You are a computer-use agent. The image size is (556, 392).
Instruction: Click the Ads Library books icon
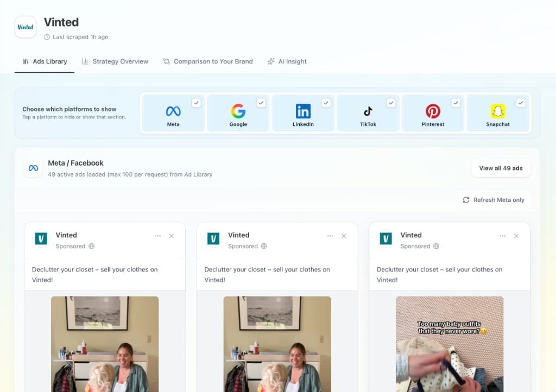[26, 61]
